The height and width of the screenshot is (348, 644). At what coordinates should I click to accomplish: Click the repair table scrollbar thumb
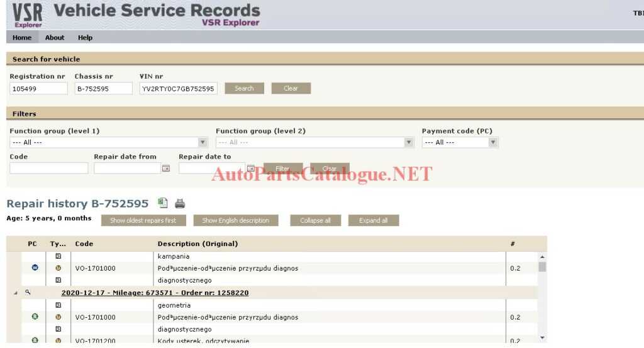542,267
